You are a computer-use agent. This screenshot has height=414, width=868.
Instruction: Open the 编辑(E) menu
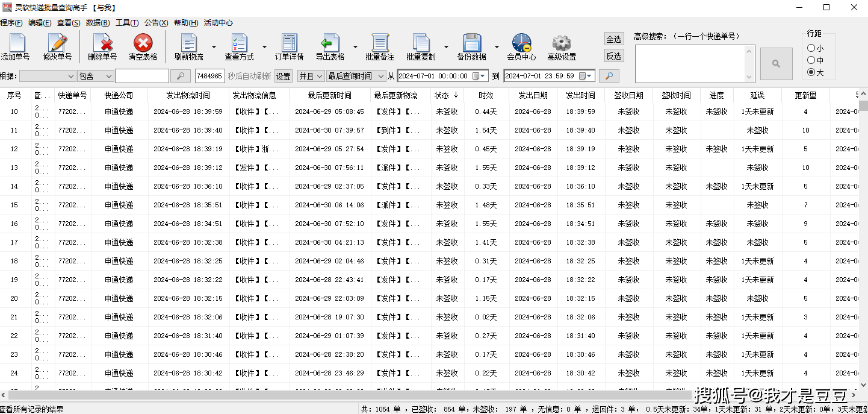point(40,23)
